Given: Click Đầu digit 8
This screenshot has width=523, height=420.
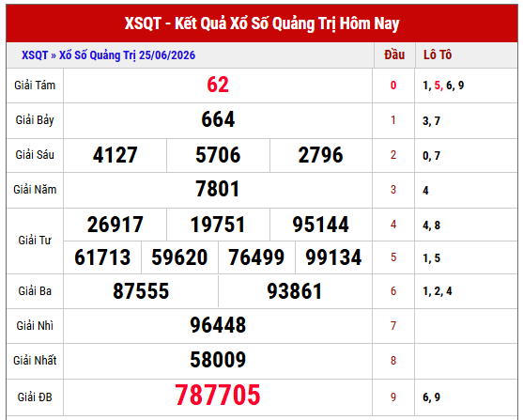Looking at the screenshot, I should point(393,361).
